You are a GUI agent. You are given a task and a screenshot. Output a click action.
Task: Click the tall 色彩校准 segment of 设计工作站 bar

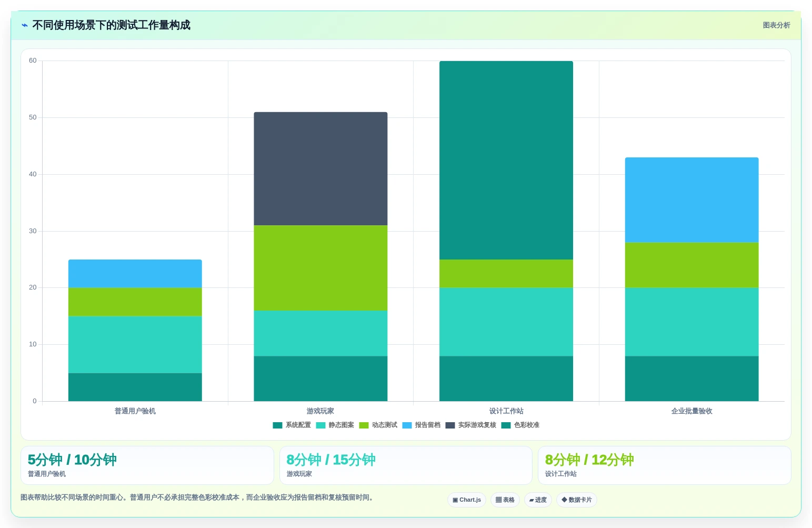click(x=506, y=161)
